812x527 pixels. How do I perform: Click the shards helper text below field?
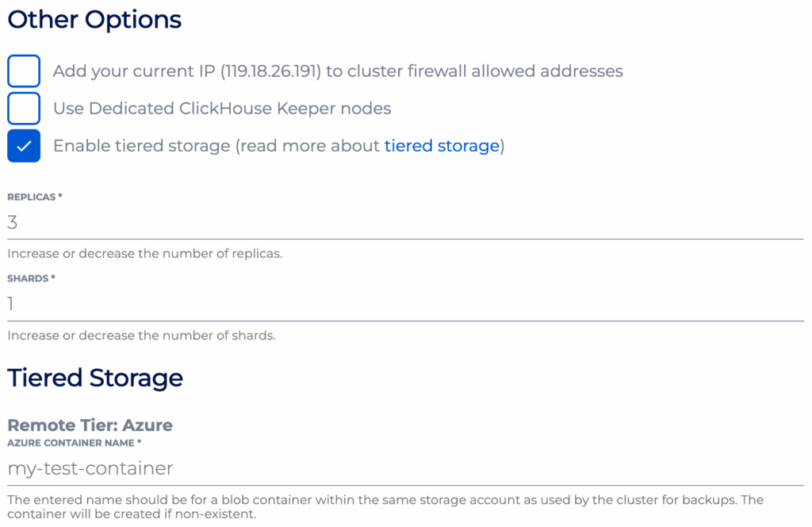point(141,335)
